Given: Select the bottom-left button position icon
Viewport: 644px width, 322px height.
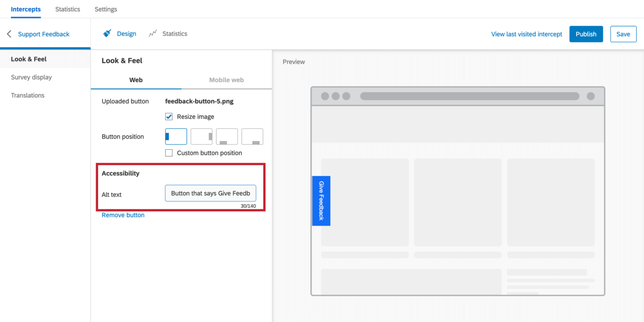Looking at the screenshot, I should tap(227, 137).
